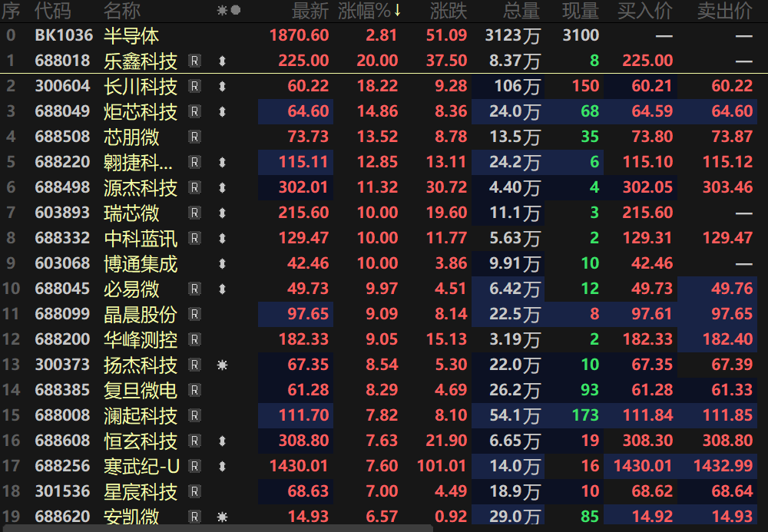Image resolution: width=768 pixels, height=532 pixels.
Task: Click the horizontal scrollbar at bottom
Action: click(x=217, y=529)
